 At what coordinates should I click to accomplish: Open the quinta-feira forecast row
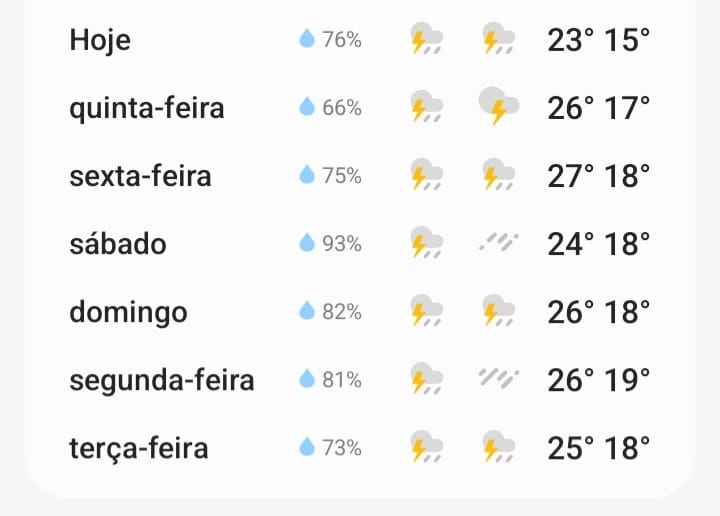point(360,107)
